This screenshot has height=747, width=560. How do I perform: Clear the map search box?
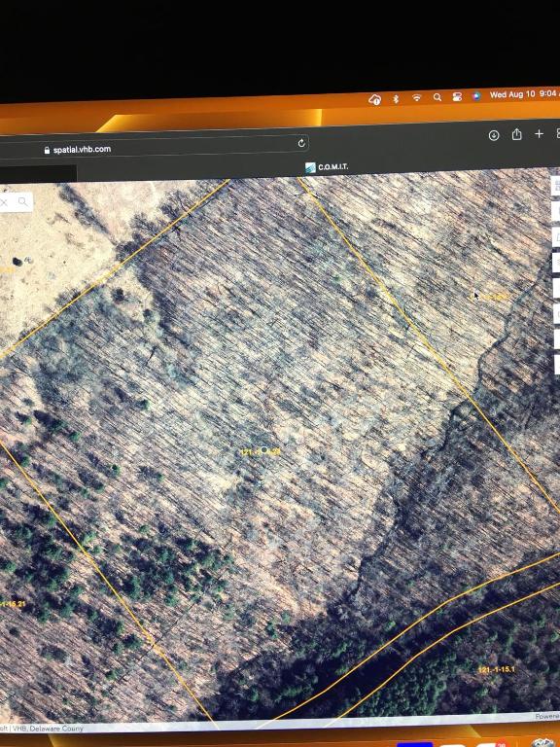(4, 203)
